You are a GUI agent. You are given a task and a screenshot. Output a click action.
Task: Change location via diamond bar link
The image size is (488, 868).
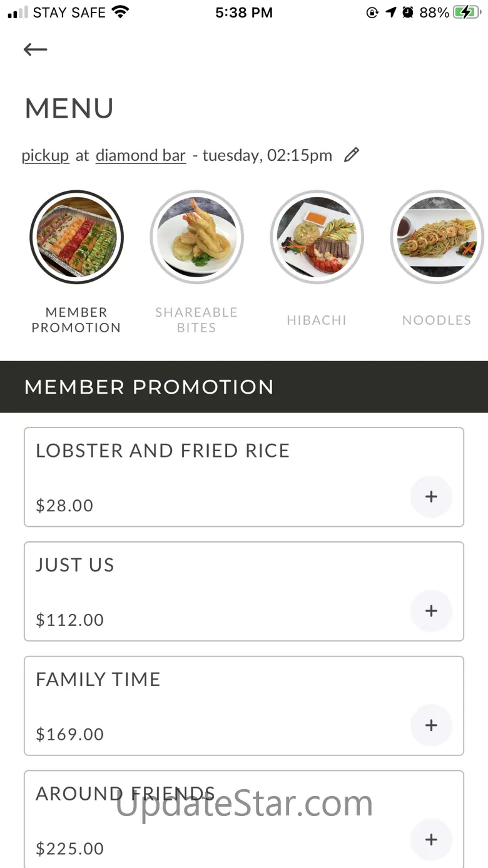141,155
